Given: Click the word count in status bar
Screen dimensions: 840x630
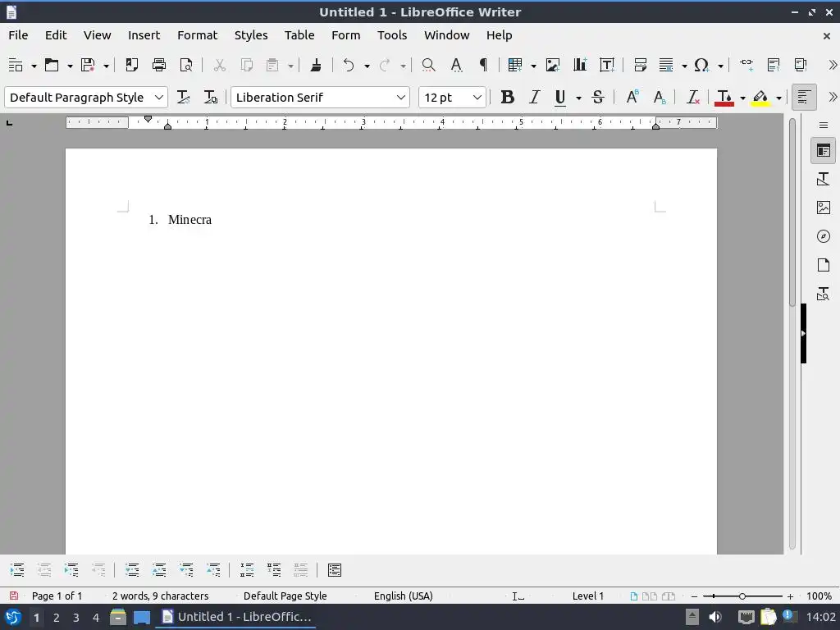Looking at the screenshot, I should pyautogui.click(x=160, y=596).
